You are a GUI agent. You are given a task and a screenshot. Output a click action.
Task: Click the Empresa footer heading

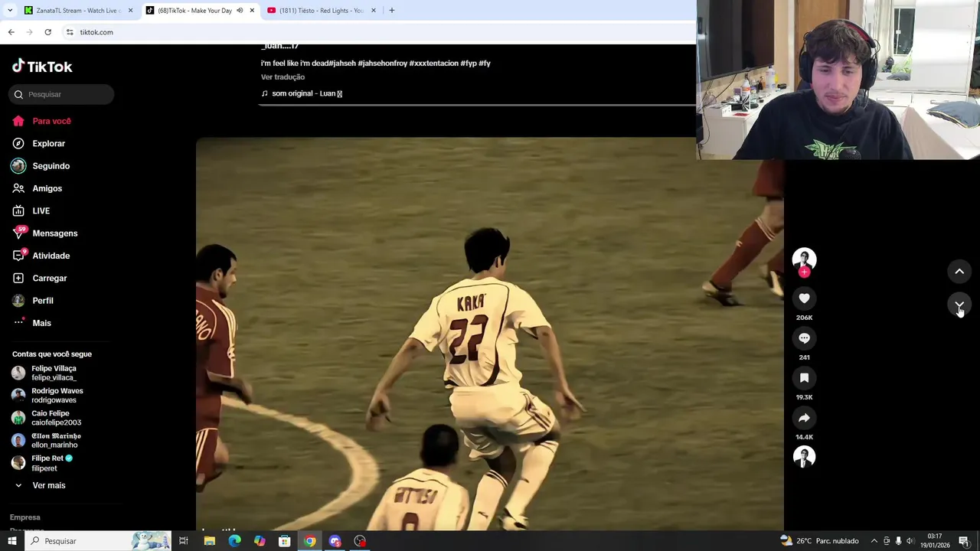coord(24,517)
